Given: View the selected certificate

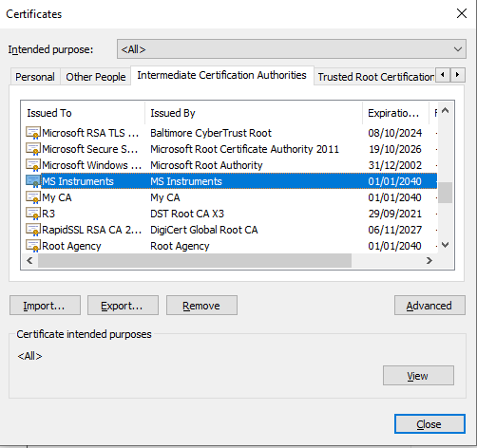Looking at the screenshot, I should (418, 376).
